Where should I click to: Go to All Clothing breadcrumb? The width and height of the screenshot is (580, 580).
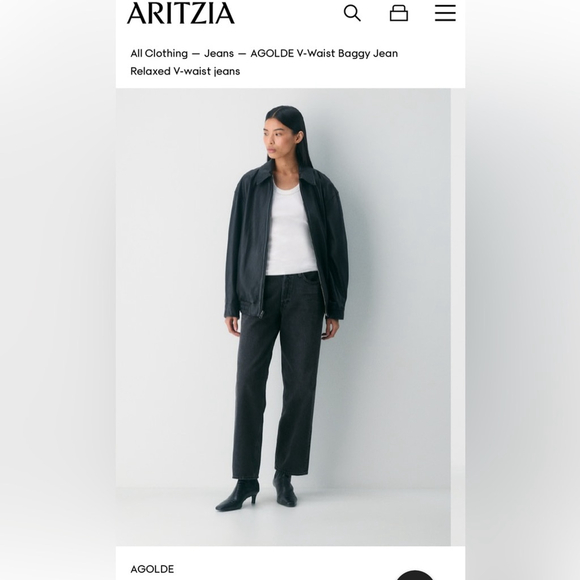coord(159,53)
